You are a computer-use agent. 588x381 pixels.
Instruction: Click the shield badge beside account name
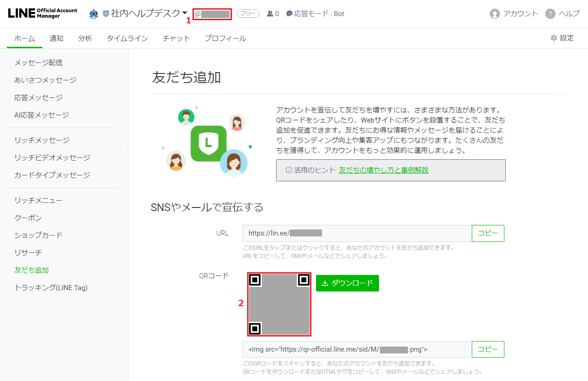(x=106, y=14)
